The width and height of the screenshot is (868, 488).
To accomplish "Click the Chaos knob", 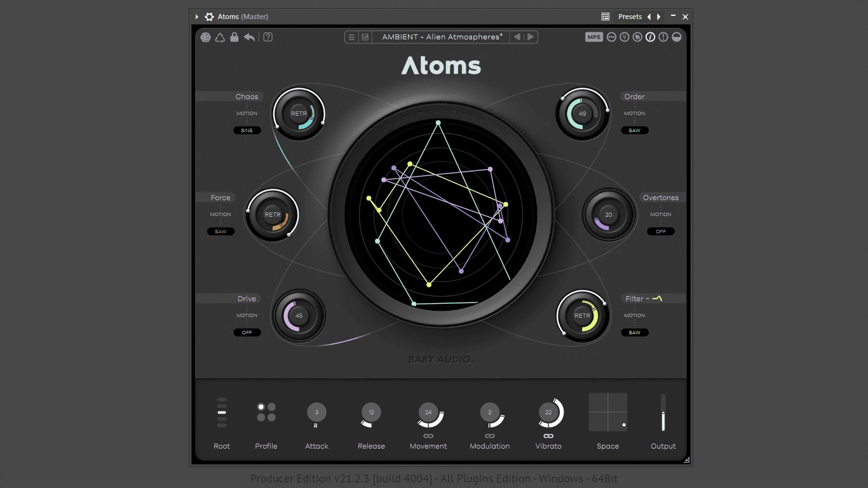I will coord(299,114).
